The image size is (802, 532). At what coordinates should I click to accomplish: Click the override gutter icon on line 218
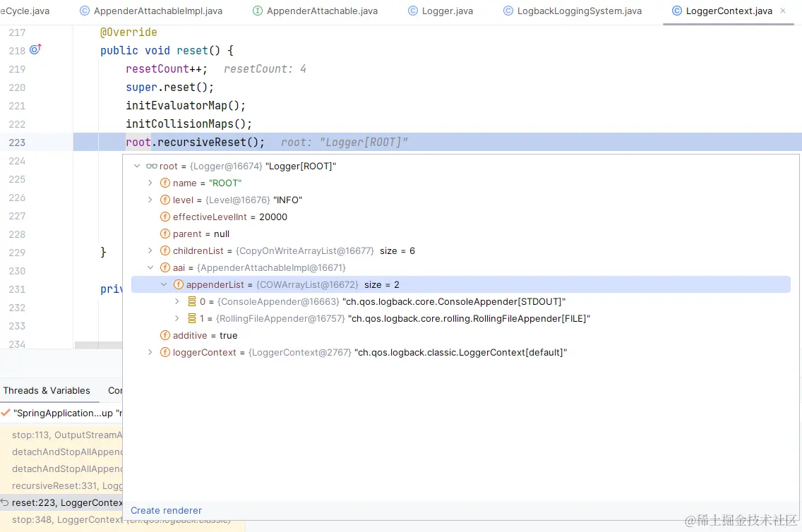click(35, 49)
